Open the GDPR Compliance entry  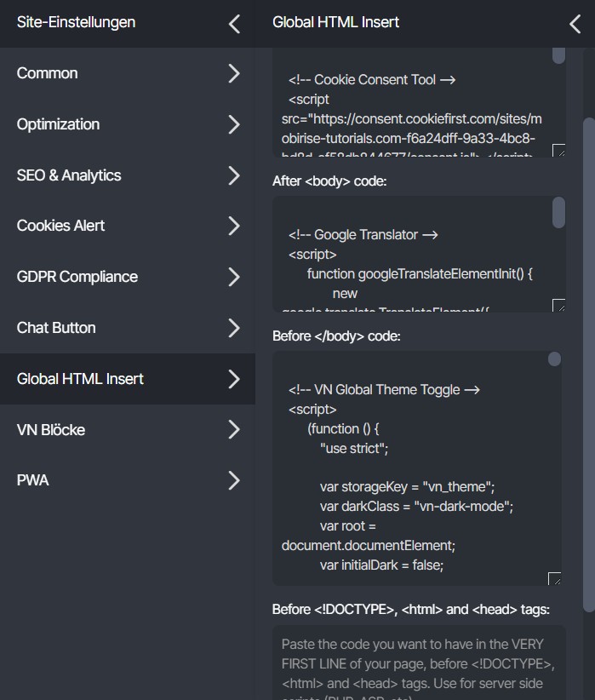(128, 277)
